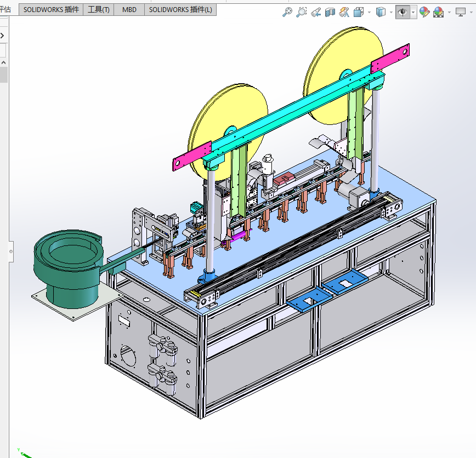Click the Zoom to Fit icon
476x458 pixels.
287,12
